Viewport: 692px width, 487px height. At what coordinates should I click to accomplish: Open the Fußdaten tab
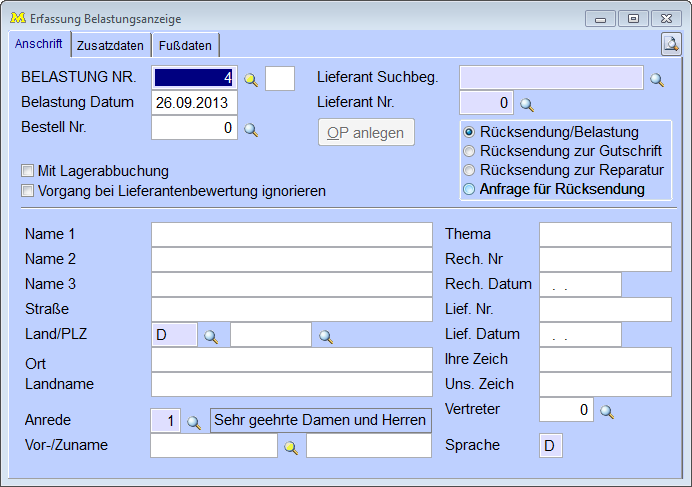tap(185, 45)
